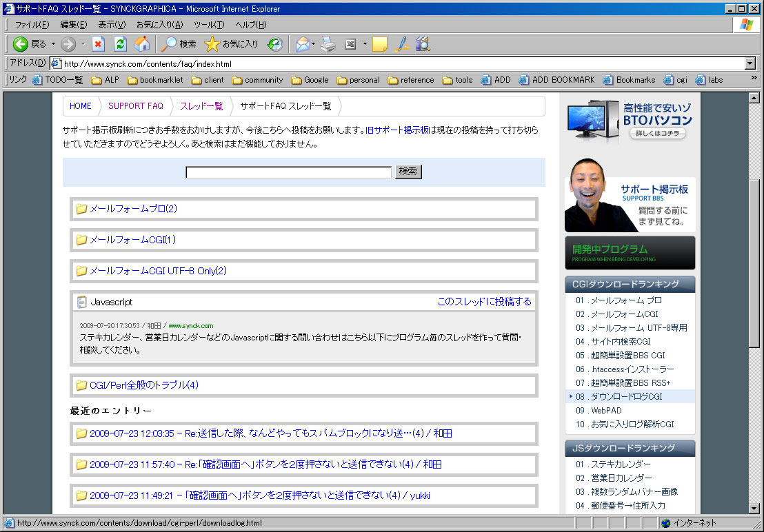Click the address bar URL field

click(398, 63)
